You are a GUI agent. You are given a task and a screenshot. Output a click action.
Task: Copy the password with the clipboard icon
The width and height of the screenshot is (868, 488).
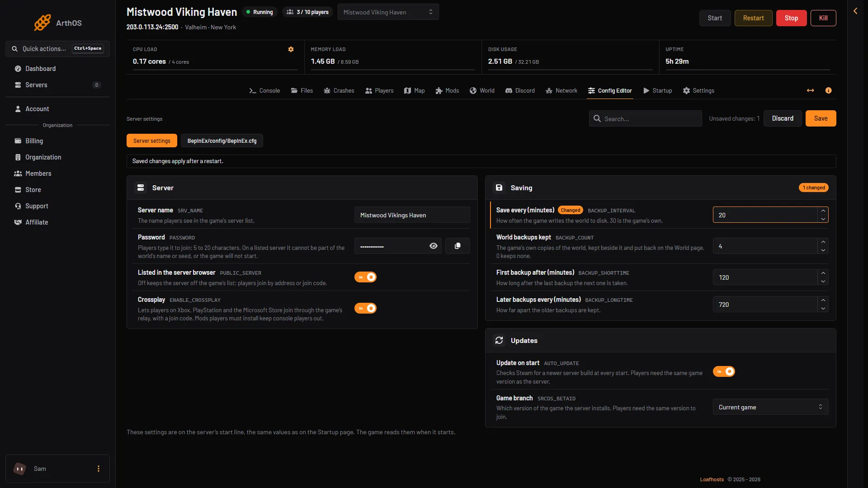pyautogui.click(x=458, y=246)
